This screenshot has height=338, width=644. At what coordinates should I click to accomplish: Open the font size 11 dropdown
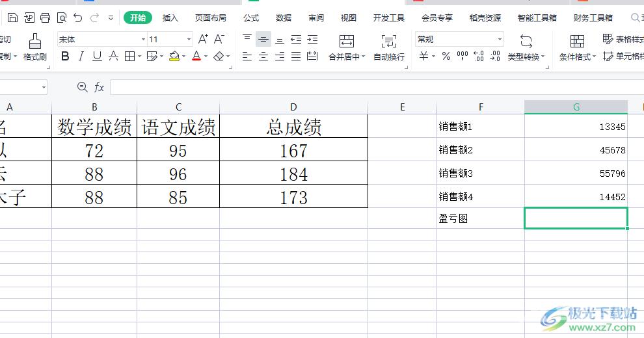pyautogui.click(x=189, y=40)
